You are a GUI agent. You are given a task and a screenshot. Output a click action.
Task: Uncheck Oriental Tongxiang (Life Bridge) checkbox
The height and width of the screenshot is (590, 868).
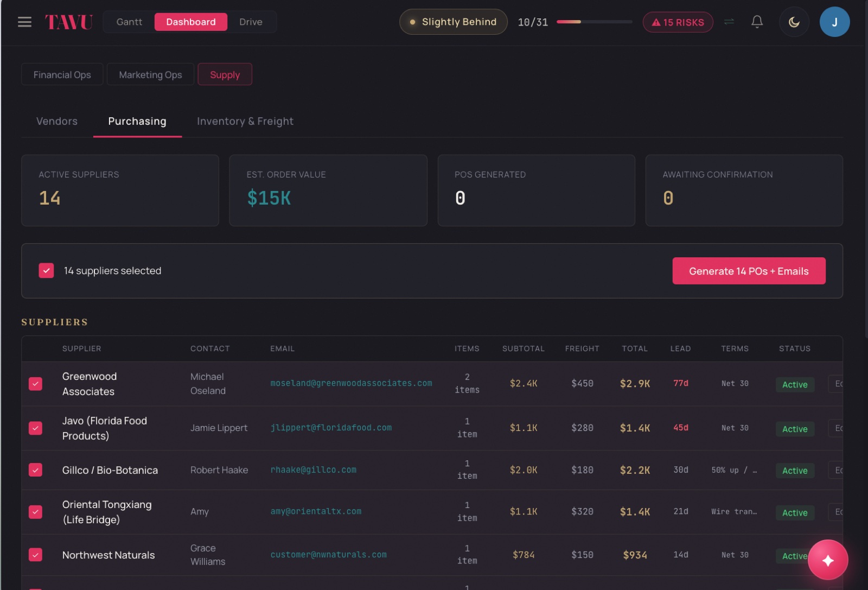[x=35, y=512]
